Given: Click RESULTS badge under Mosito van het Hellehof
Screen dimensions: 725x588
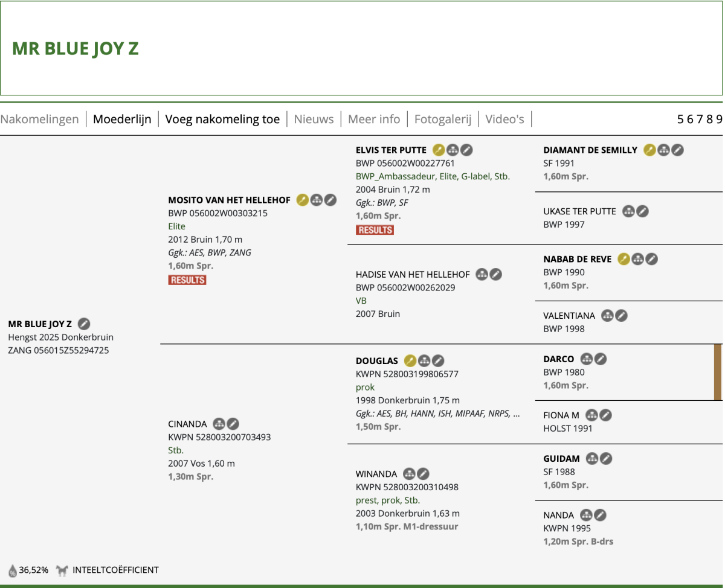Looking at the screenshot, I should [x=187, y=280].
